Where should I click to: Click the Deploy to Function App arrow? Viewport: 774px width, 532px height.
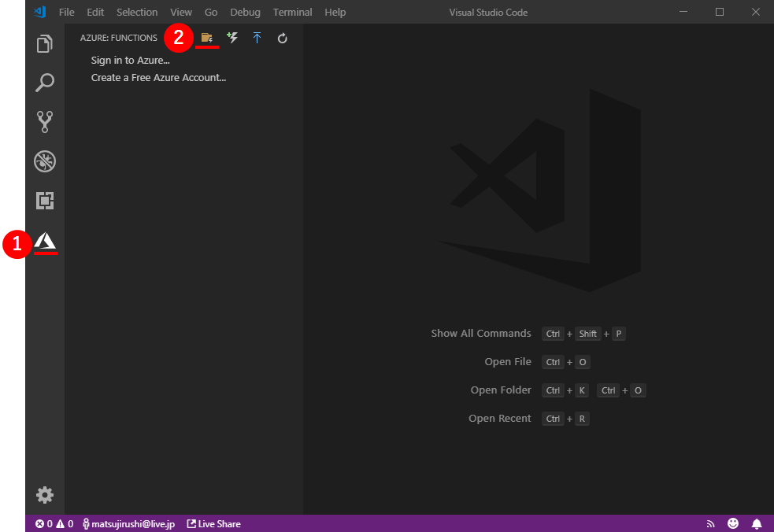click(257, 38)
